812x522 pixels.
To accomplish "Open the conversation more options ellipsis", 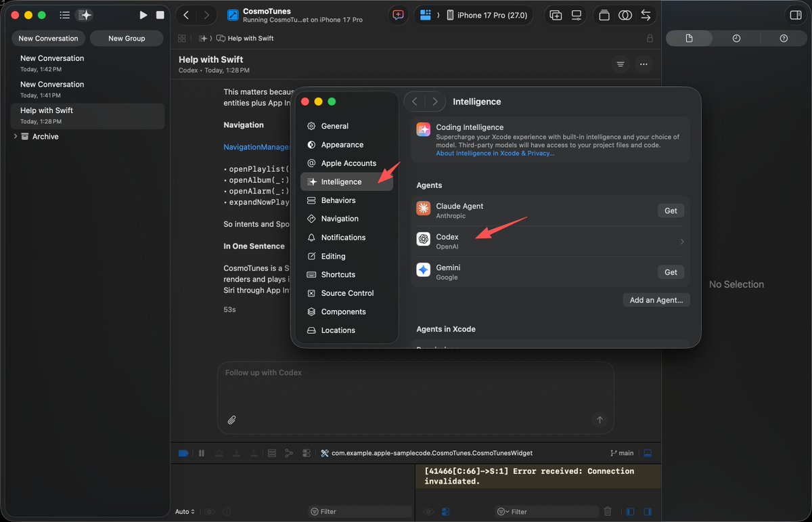I will (x=644, y=64).
